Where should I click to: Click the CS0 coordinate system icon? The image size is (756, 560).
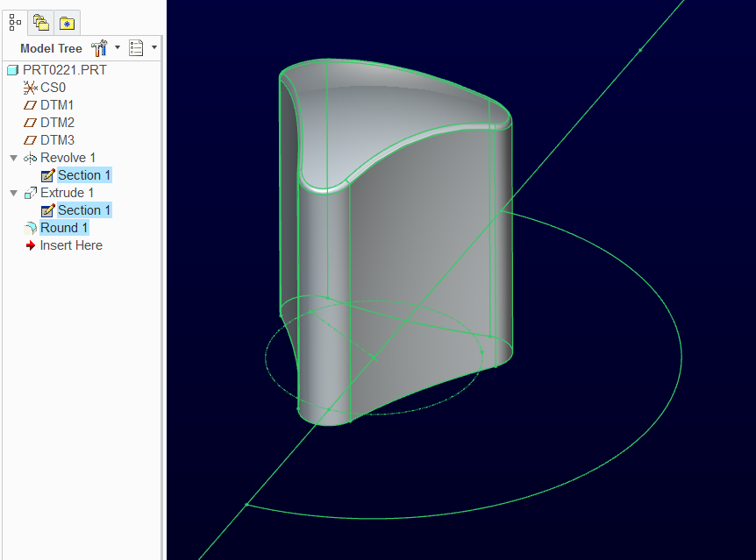[31, 88]
